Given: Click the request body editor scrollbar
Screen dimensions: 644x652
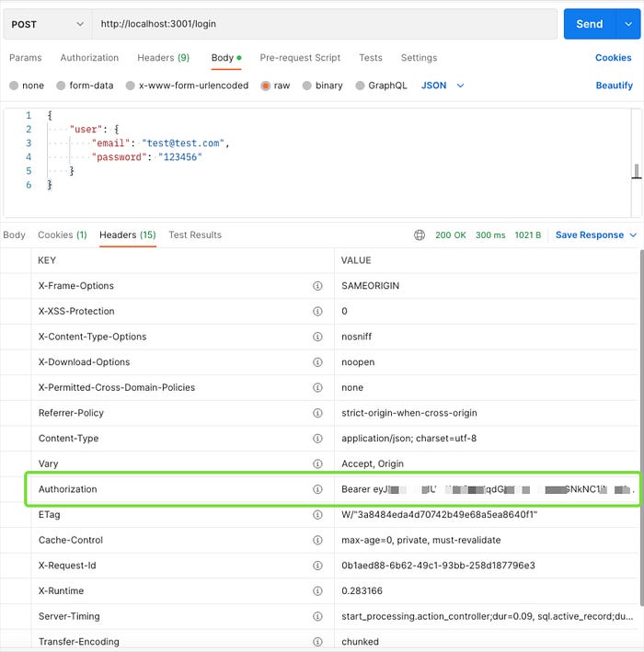Looking at the screenshot, I should (x=635, y=172).
